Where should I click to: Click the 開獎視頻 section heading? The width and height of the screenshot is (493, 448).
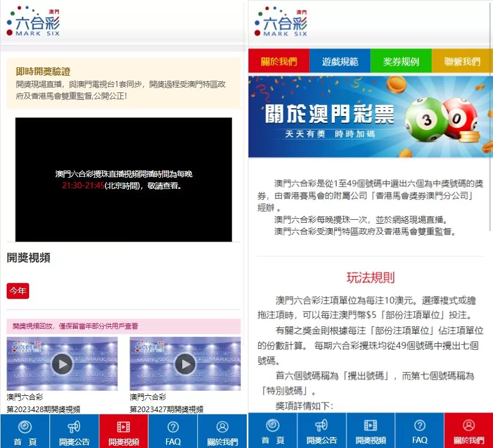tap(29, 257)
